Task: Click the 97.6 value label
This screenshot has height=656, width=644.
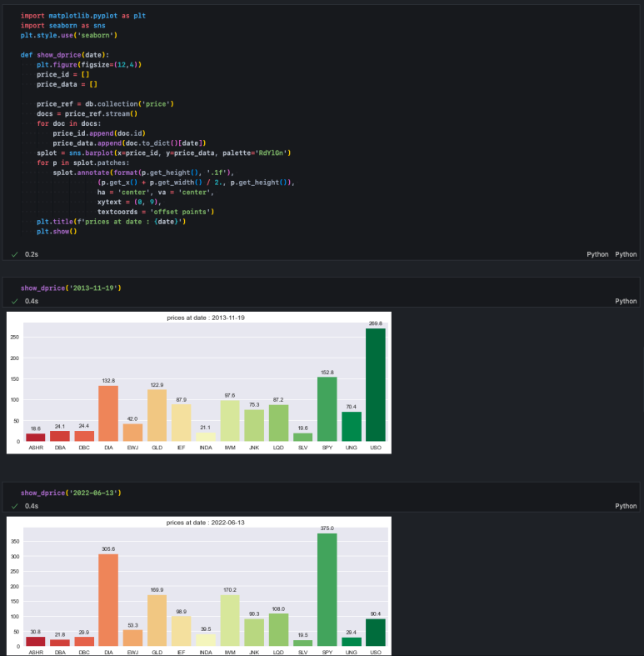Action: (230, 395)
